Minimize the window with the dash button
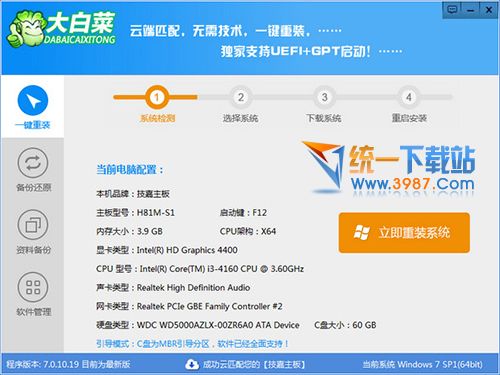 coord(470,10)
